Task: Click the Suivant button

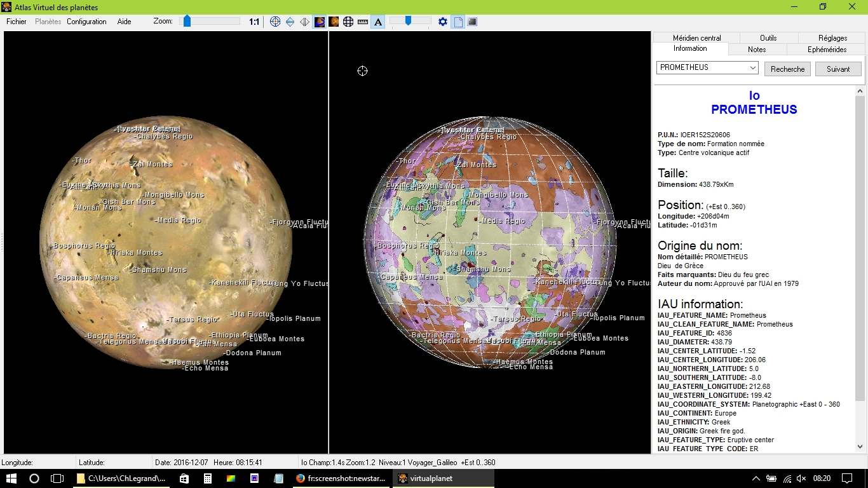Action: pos(838,69)
